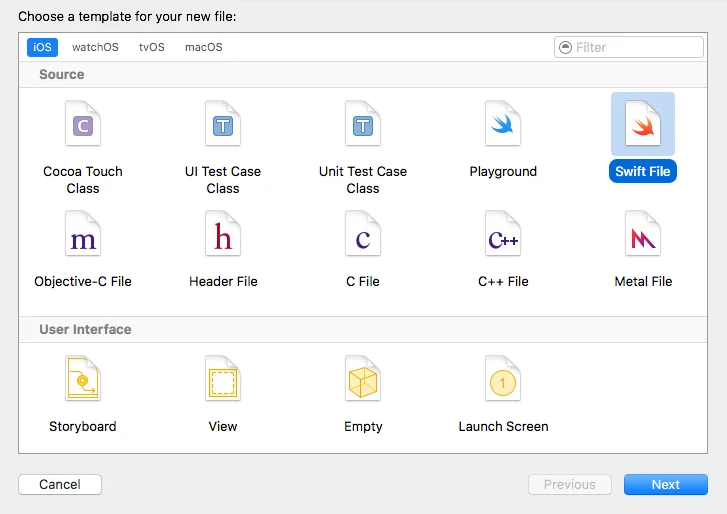Pick the Unit Test Case Class icon
The width and height of the screenshot is (727, 514).
[x=363, y=124]
